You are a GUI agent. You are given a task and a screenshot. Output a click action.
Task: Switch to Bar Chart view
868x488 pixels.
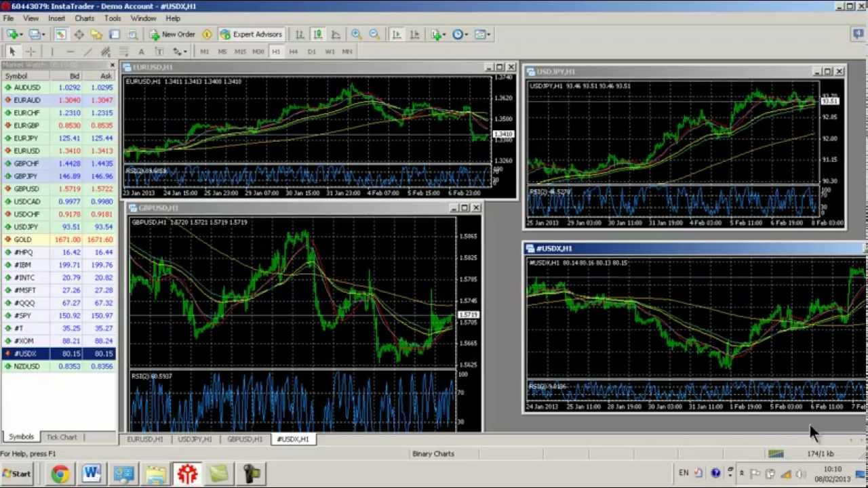(300, 35)
